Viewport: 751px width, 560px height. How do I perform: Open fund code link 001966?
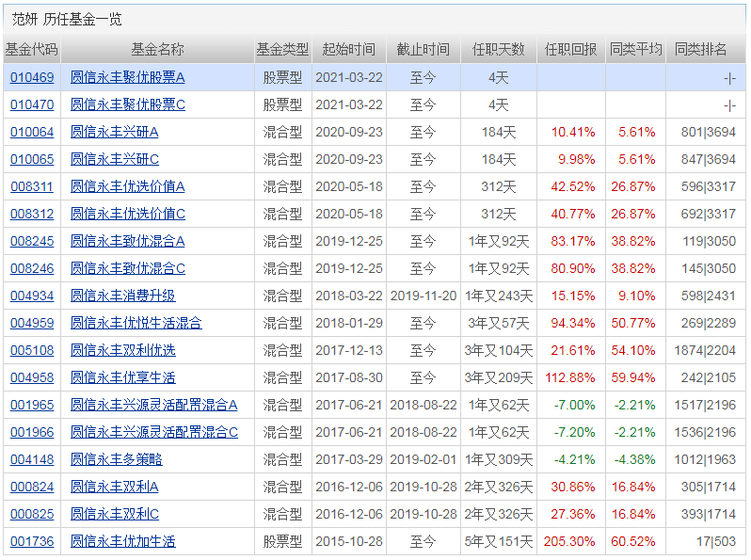[32, 433]
